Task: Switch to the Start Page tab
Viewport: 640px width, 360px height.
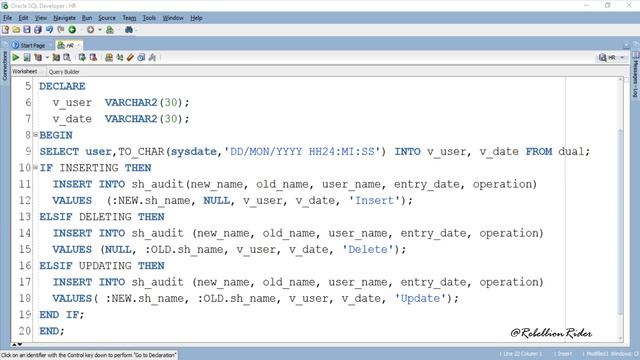Action: point(29,45)
